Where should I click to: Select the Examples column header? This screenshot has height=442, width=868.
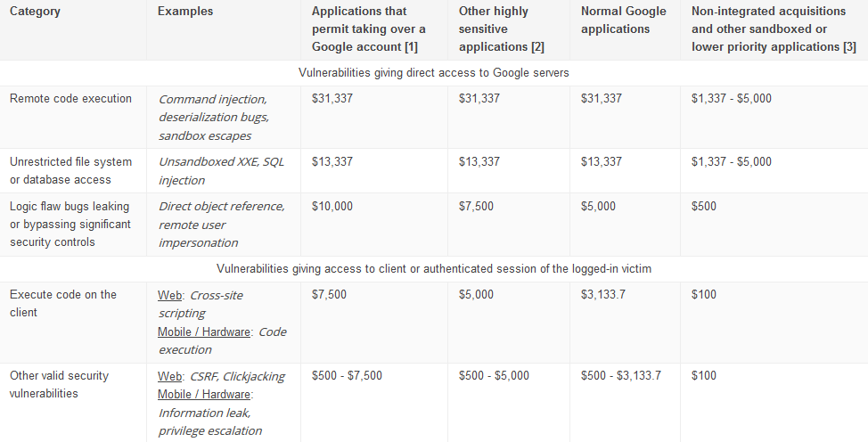click(x=184, y=12)
